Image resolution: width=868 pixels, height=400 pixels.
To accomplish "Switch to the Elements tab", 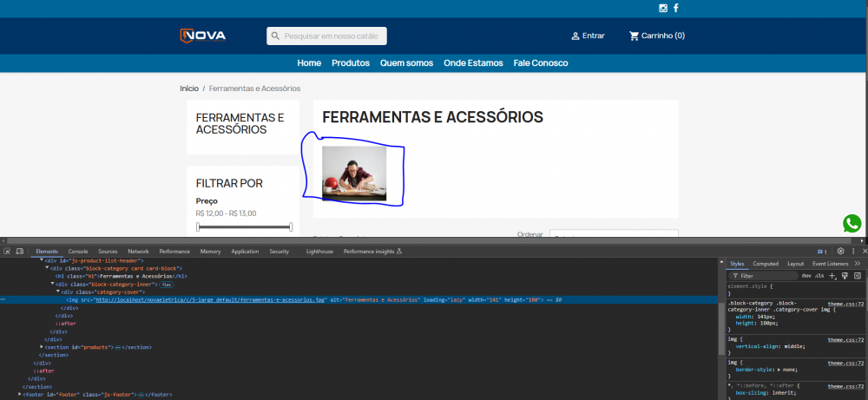I will pos(47,251).
